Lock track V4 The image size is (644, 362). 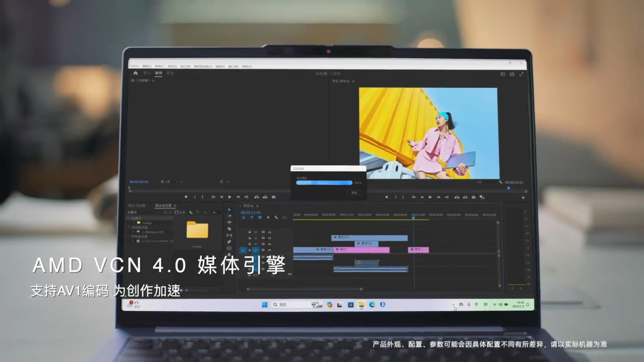pos(250,232)
